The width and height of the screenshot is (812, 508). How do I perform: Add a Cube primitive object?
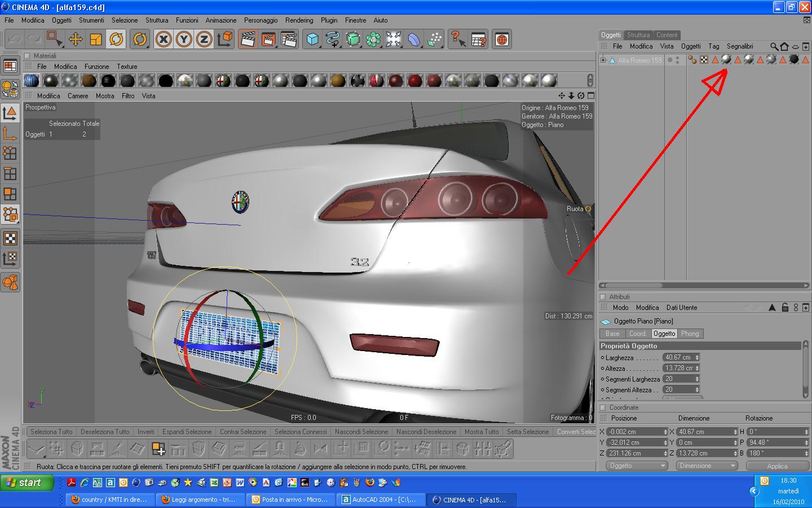point(312,39)
